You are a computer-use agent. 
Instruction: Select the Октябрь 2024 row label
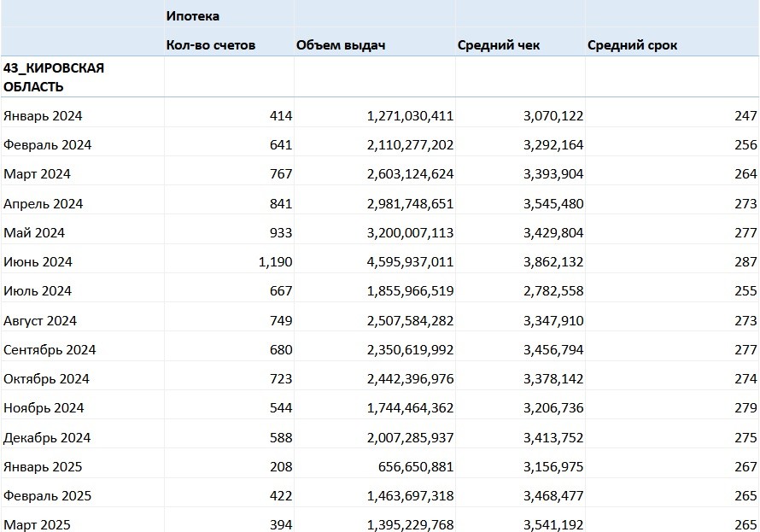point(46,378)
